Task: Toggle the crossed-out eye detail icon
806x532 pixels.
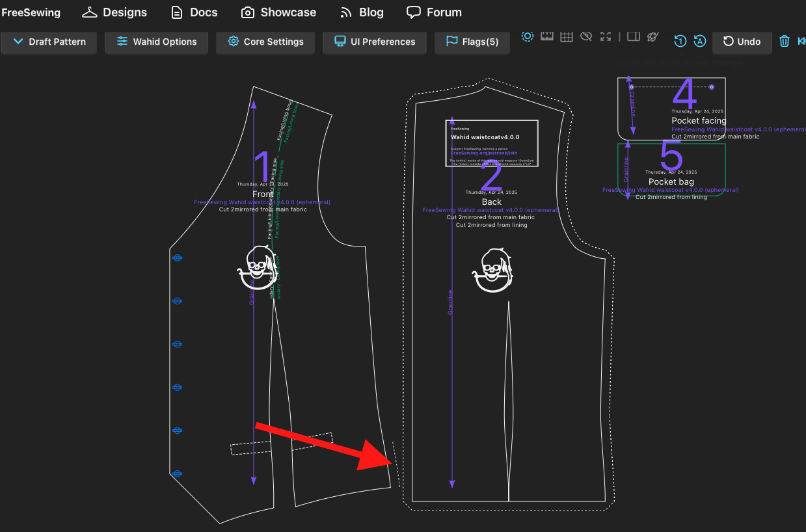Action: coord(586,36)
